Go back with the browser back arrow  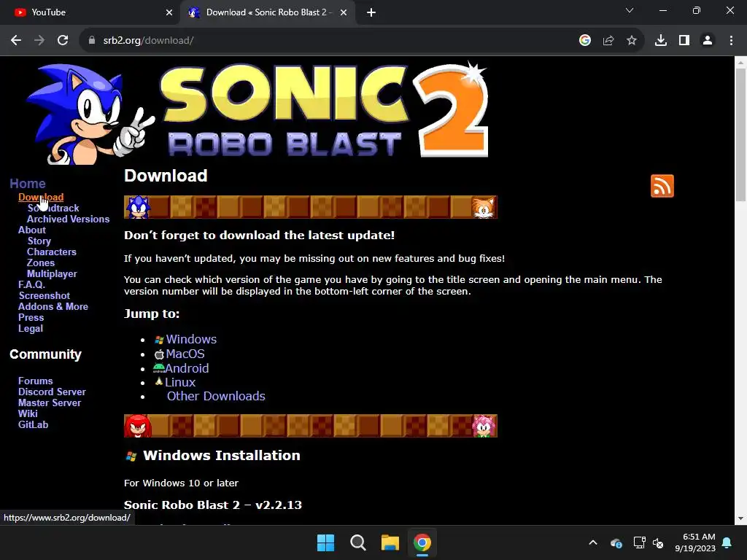(16, 41)
